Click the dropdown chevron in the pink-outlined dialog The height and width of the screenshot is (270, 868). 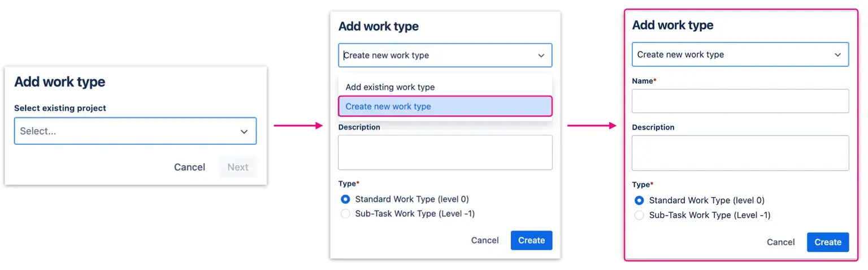click(837, 55)
